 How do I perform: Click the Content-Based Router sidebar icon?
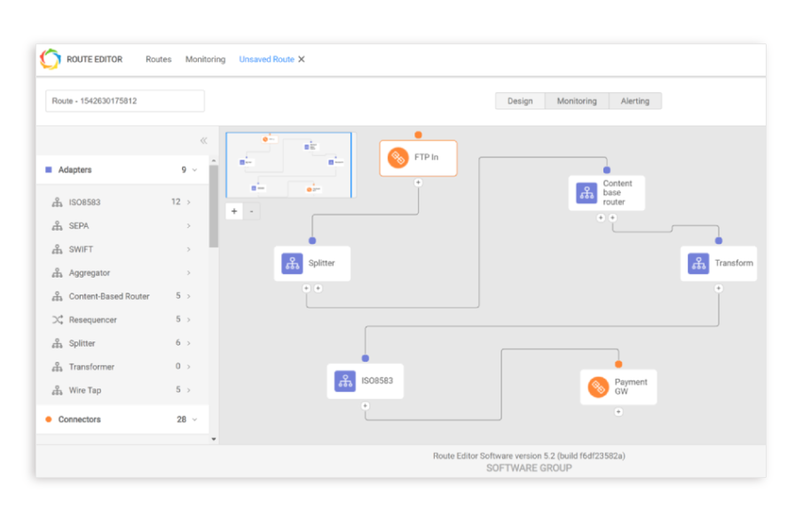coord(57,296)
